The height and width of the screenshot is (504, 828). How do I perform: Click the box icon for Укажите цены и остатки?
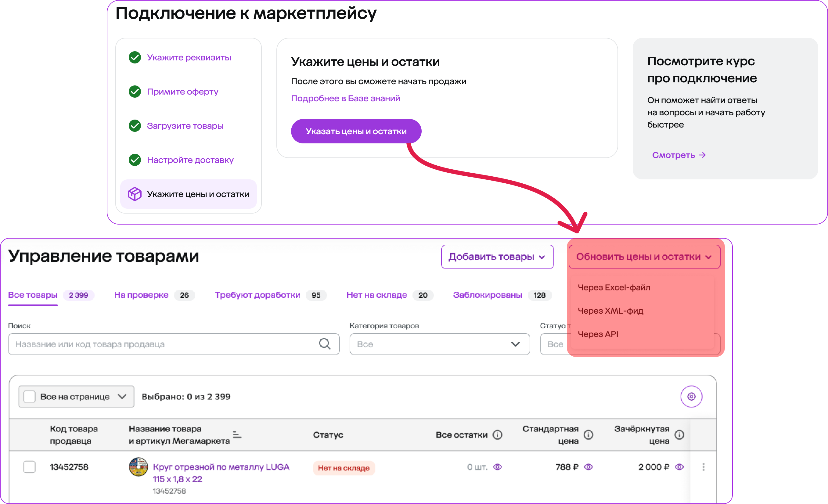[x=135, y=194]
